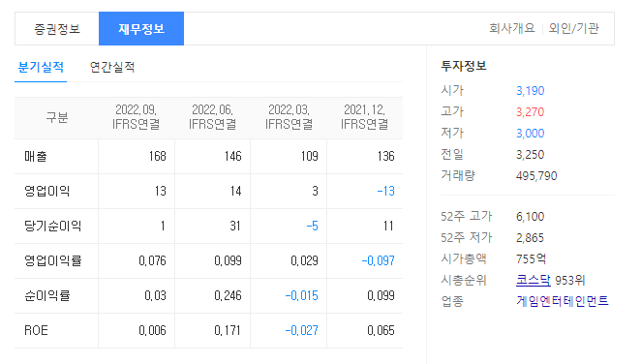Click the 영업이익률 value 0.076
This screenshot has height=364, width=641.
[152, 260]
